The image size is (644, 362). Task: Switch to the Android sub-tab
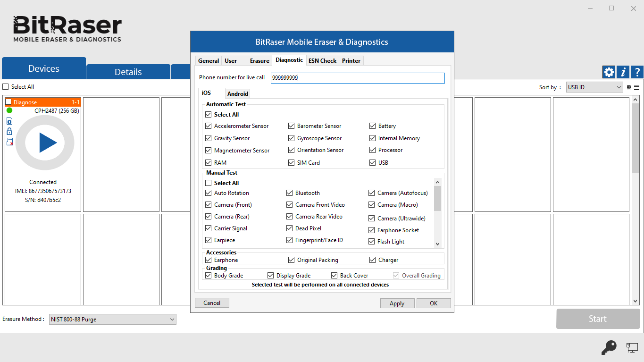(x=237, y=93)
